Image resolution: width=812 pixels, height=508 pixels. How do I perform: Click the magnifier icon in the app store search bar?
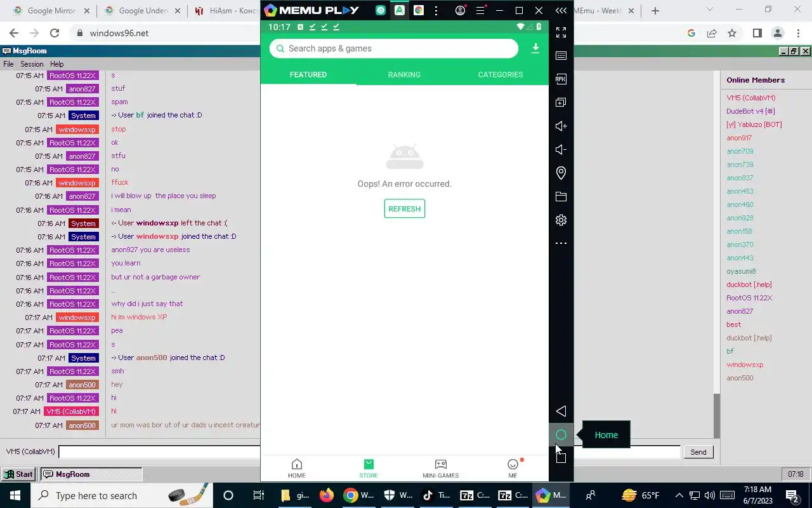[280, 48]
